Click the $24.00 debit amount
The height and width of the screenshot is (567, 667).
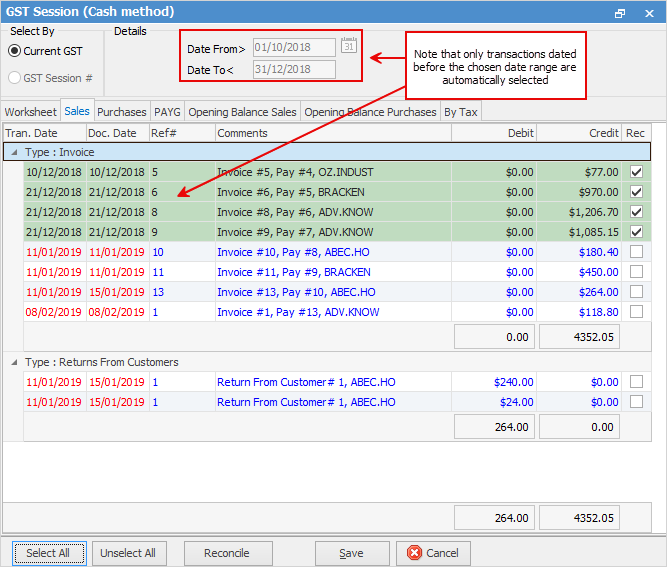tap(516, 402)
